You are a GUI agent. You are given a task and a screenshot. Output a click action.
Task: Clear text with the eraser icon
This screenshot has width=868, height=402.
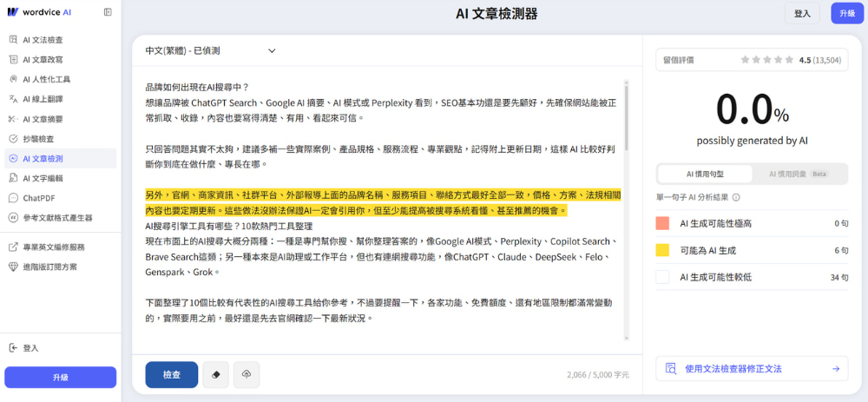click(216, 375)
